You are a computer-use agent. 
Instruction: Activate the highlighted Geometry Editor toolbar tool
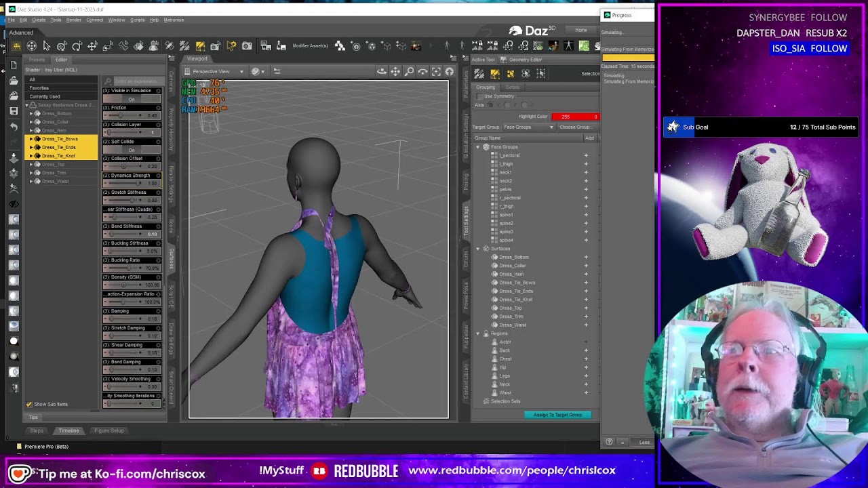click(x=200, y=45)
